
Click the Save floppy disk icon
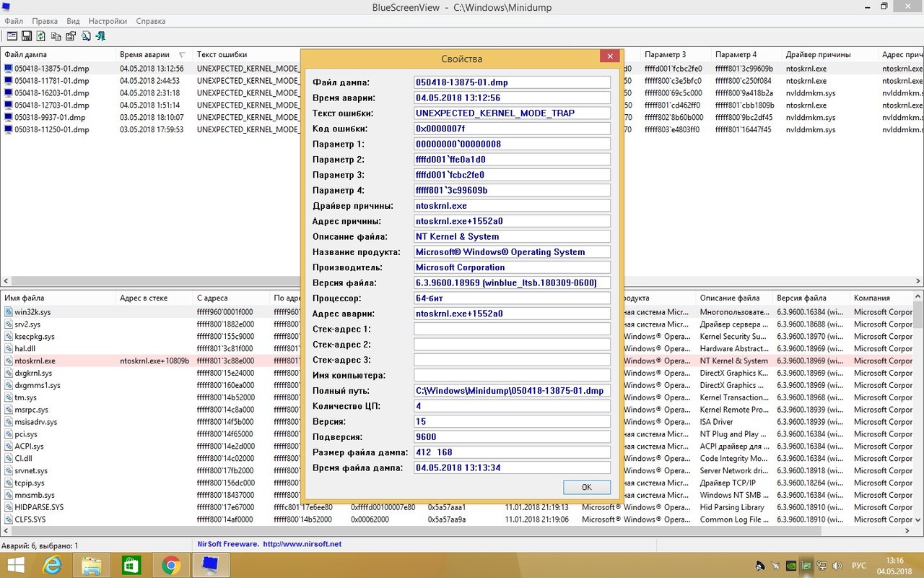tap(27, 36)
